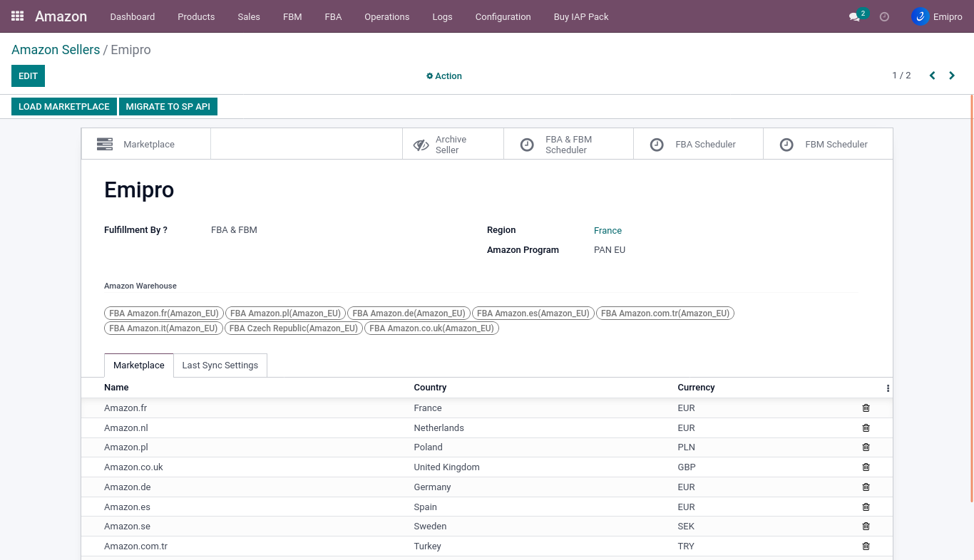The width and height of the screenshot is (974, 560).
Task: Open the apps grid menu icon
Action: click(x=17, y=16)
